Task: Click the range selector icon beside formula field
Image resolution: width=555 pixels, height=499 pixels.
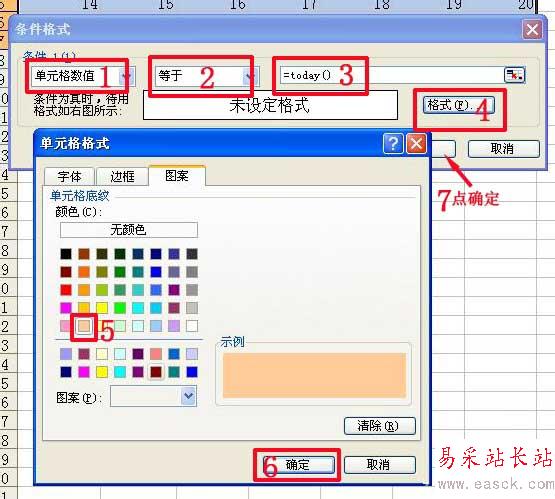Action: click(x=514, y=75)
